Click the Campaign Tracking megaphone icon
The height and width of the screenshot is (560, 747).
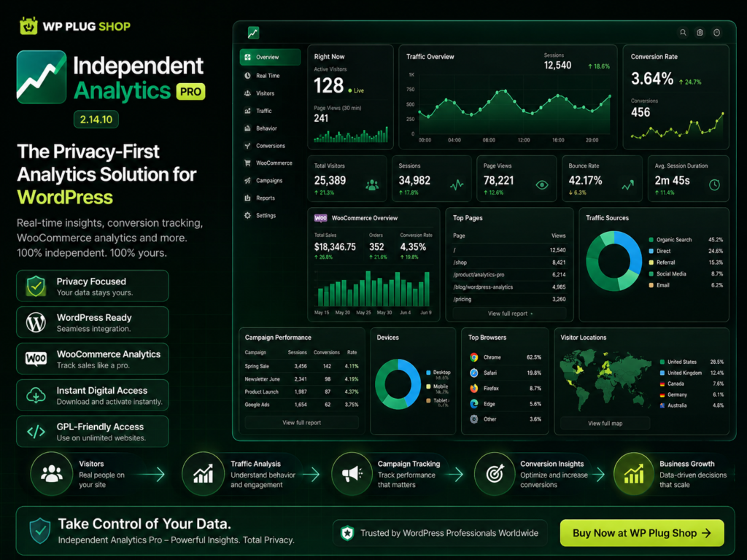point(352,474)
